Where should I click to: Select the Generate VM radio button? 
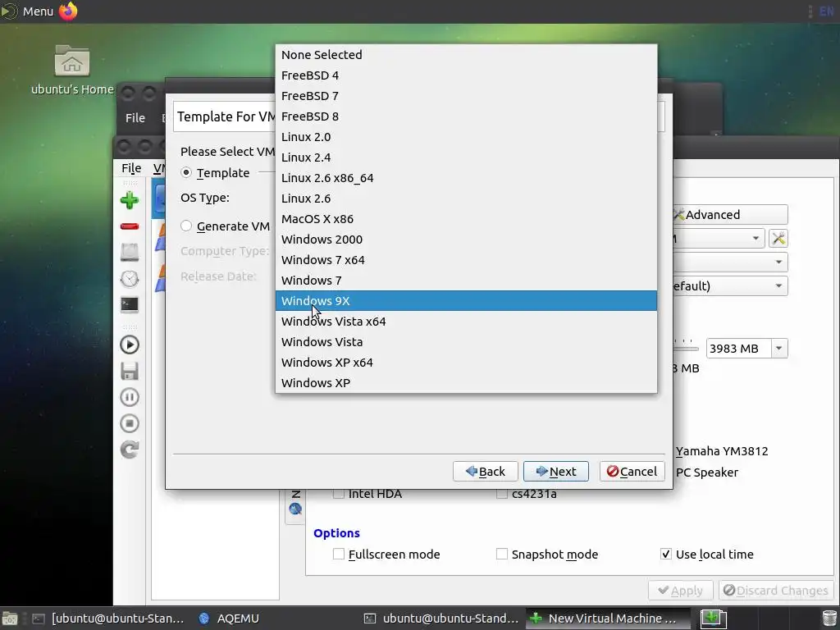186,226
